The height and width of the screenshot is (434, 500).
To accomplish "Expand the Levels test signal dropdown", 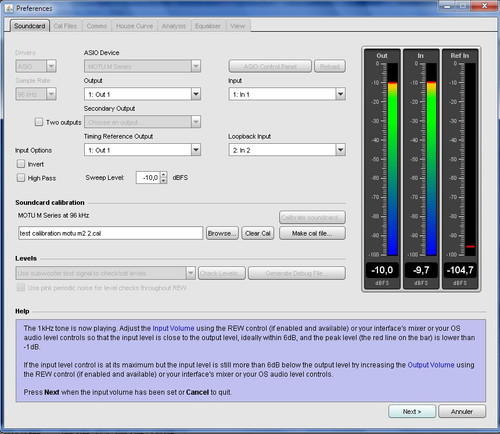I will point(105,273).
